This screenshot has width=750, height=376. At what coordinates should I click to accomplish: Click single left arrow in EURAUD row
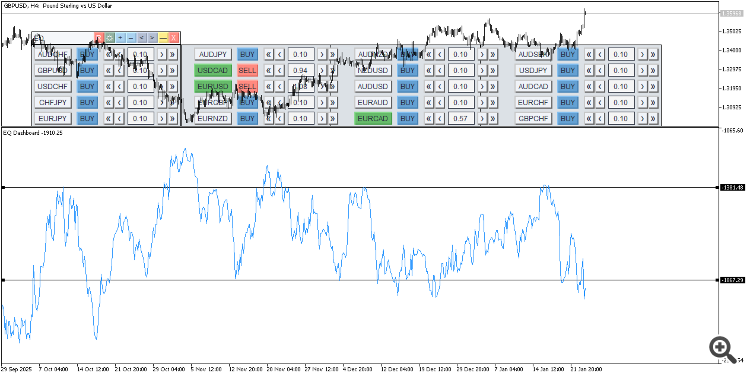click(440, 102)
